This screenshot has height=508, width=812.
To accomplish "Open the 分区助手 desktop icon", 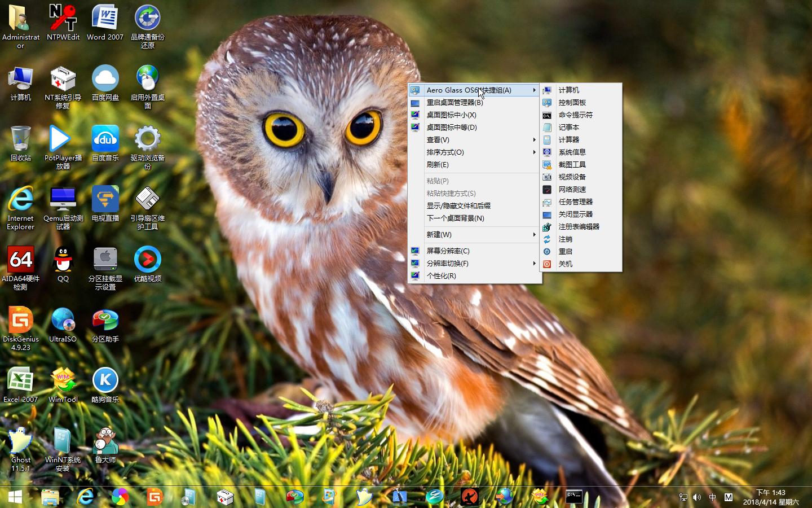I will point(105,325).
